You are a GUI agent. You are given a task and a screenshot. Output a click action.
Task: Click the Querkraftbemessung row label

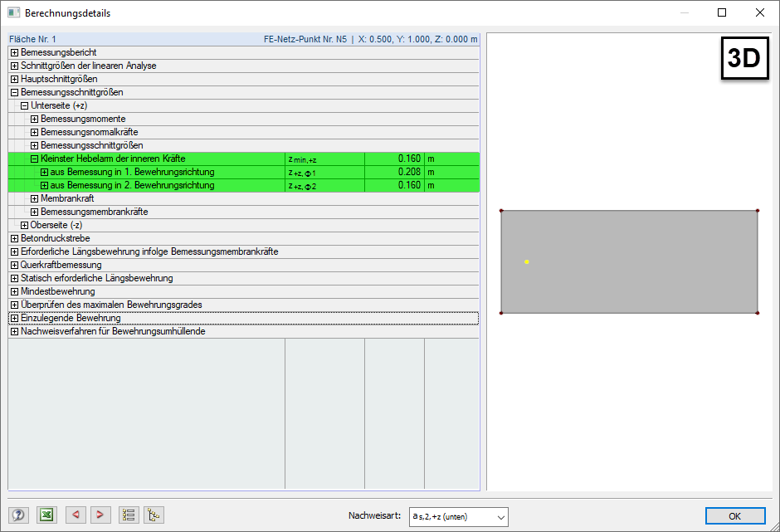pos(61,265)
